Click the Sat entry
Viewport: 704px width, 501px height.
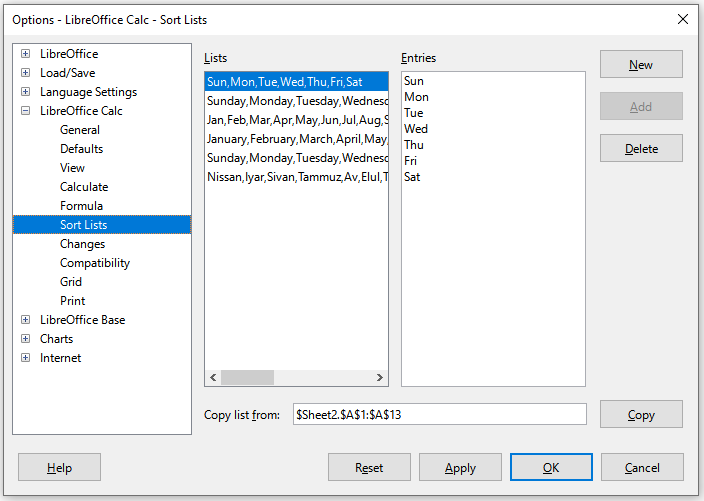coord(412,176)
